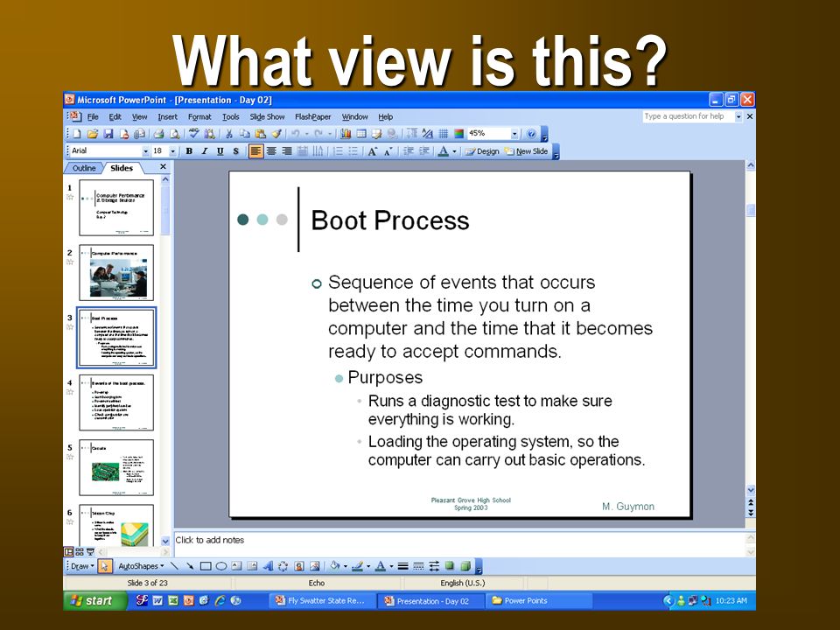Toggle Bold formatting
The image size is (840, 630).
pos(189,151)
